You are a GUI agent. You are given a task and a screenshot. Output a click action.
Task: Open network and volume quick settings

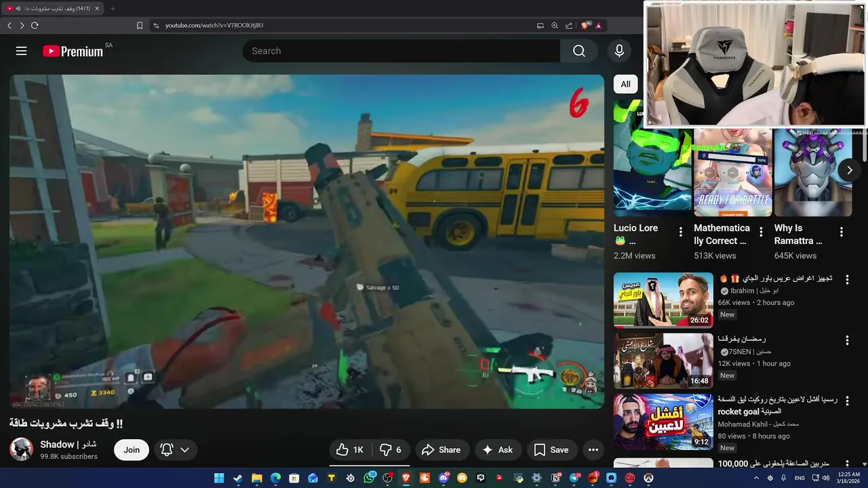click(822, 478)
